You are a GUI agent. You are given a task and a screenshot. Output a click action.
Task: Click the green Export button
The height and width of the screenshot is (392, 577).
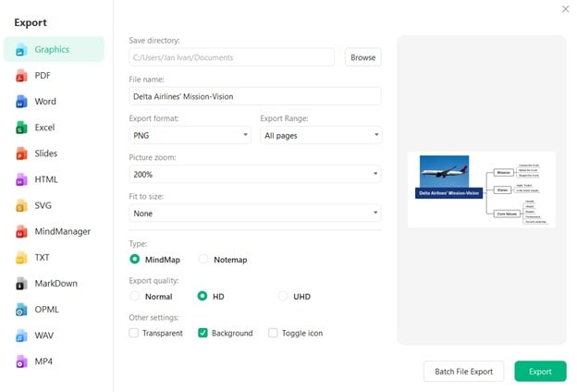(x=540, y=372)
